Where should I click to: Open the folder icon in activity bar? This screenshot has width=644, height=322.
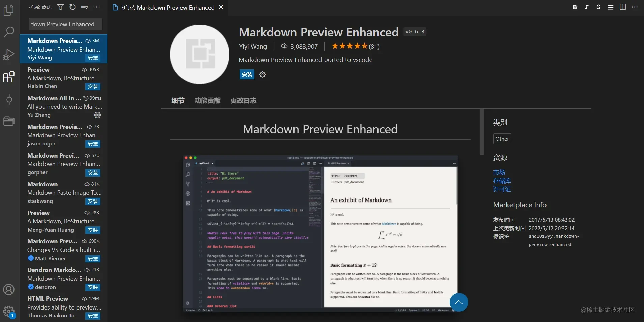click(x=9, y=121)
